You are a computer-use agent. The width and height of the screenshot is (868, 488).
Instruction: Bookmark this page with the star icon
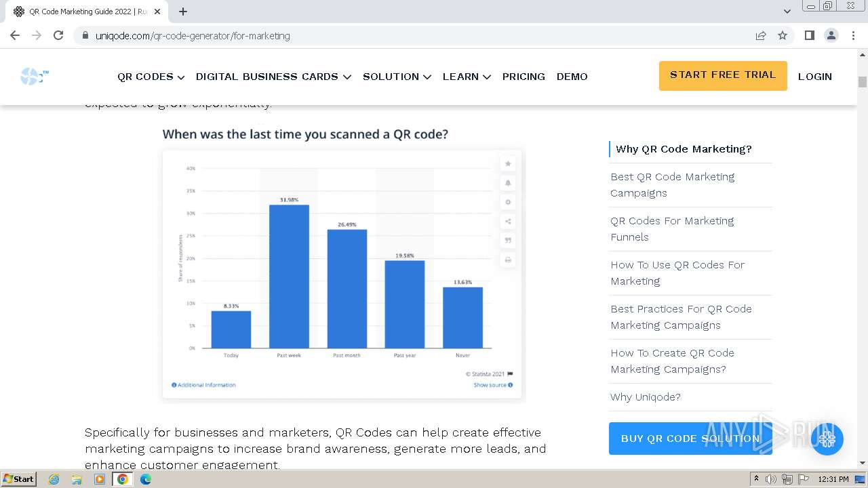tap(783, 35)
